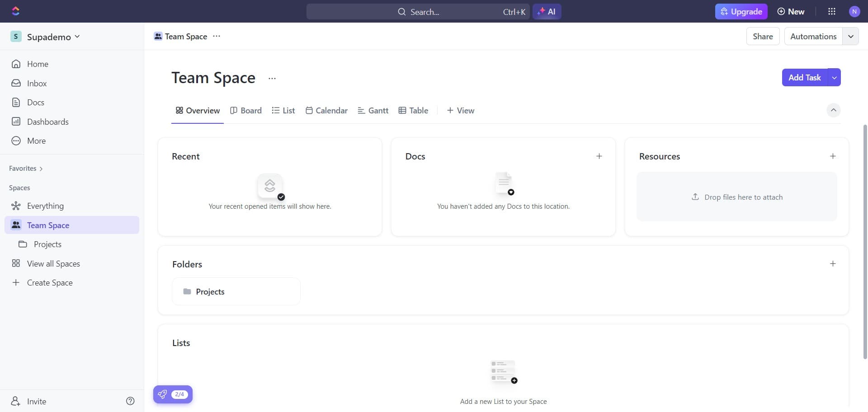Open the apps grid icon near the avatar
The image size is (868, 412).
pos(831,11)
